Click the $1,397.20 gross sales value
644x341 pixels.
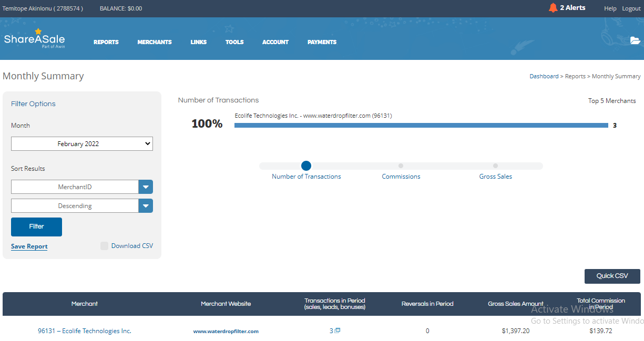coord(516,331)
